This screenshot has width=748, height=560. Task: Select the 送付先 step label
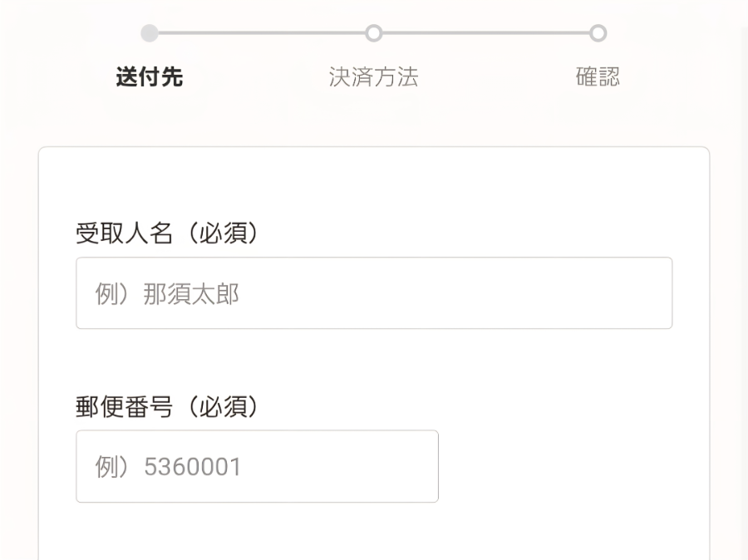(x=150, y=78)
